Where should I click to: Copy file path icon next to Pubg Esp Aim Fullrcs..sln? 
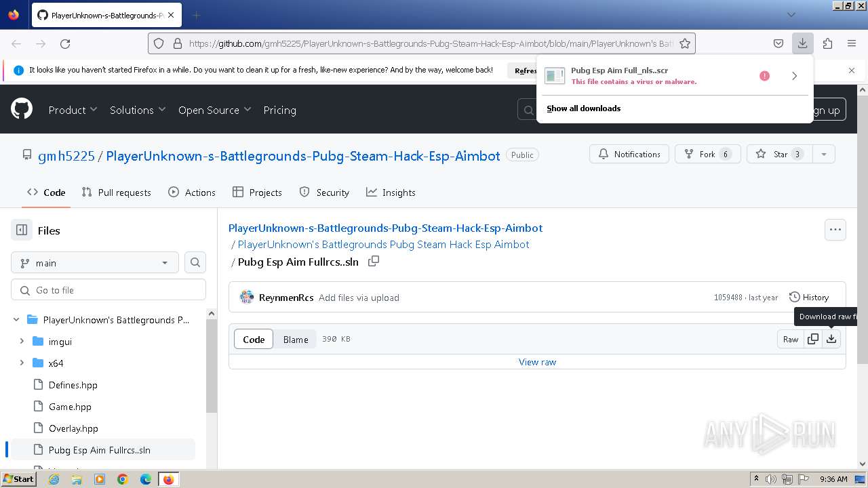(x=374, y=262)
